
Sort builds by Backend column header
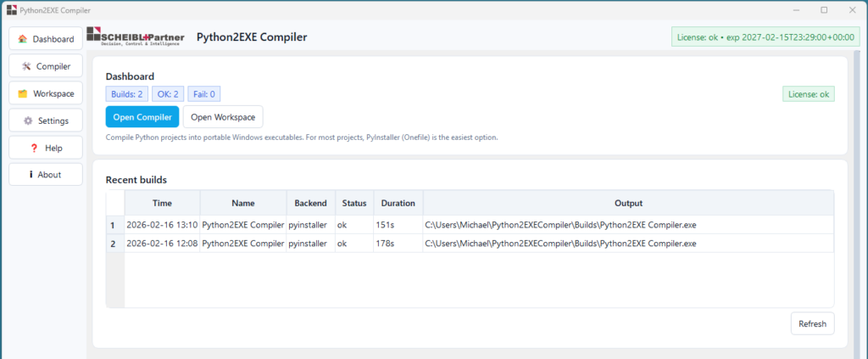coord(310,203)
